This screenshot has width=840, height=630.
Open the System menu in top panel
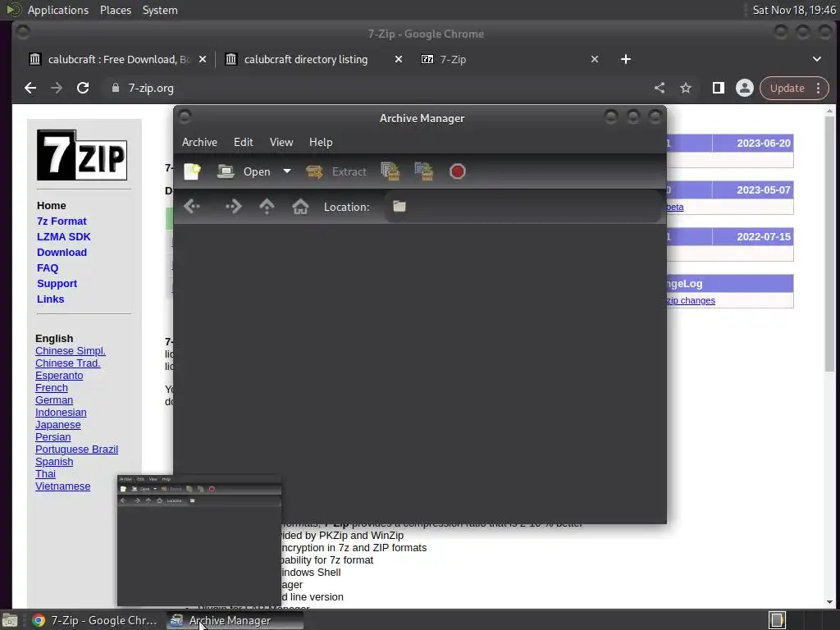[x=160, y=10]
